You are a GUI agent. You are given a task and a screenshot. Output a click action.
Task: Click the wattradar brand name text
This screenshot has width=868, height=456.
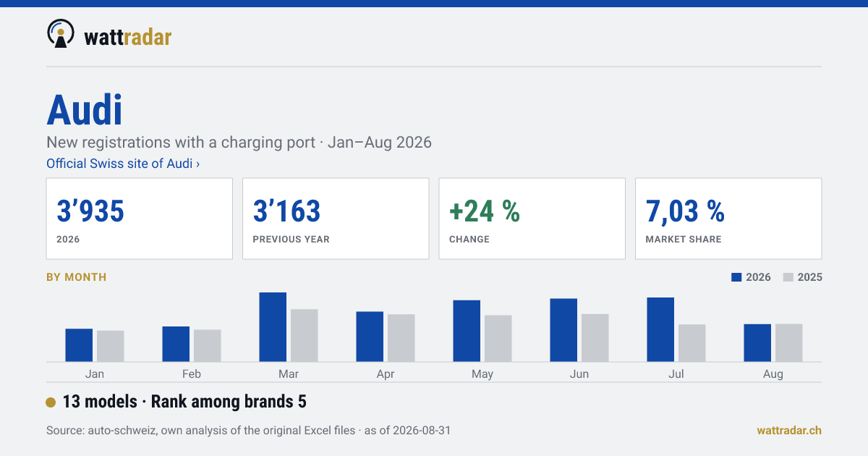tap(128, 36)
